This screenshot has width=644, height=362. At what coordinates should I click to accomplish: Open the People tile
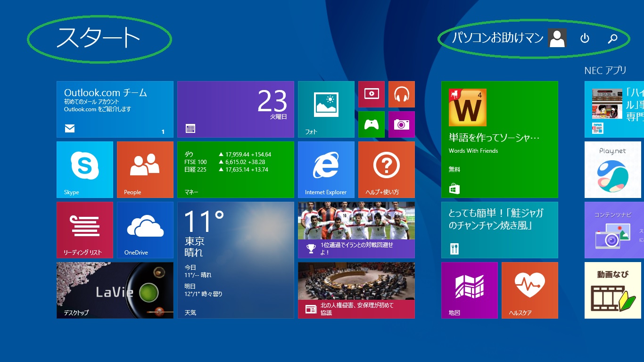click(x=145, y=170)
